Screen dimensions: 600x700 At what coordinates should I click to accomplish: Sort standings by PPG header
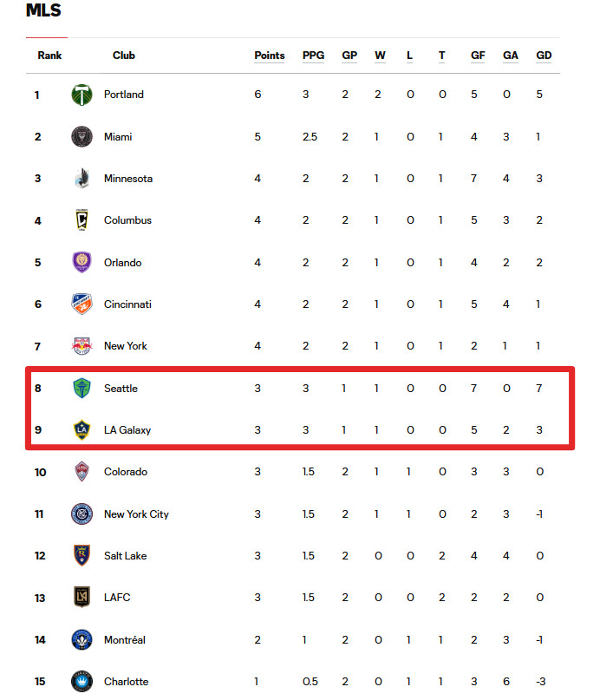pos(313,56)
